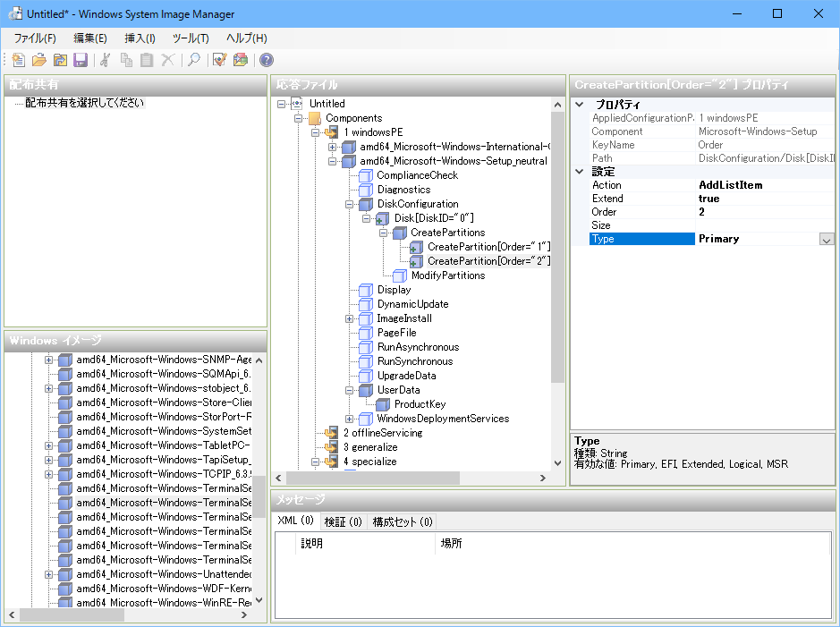Screen dimensions: 840x627
Task: Click the ComplianceCheck component icon
Action: [365, 175]
